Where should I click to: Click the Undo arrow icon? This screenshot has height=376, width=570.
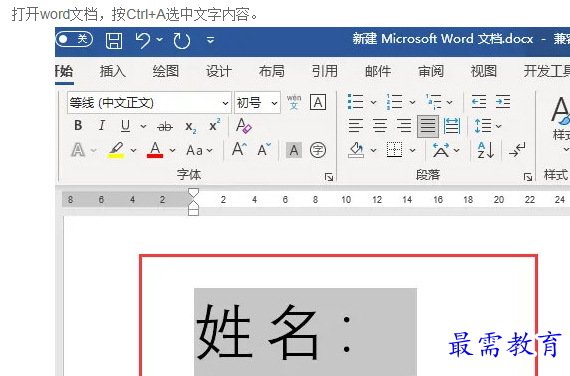point(142,40)
